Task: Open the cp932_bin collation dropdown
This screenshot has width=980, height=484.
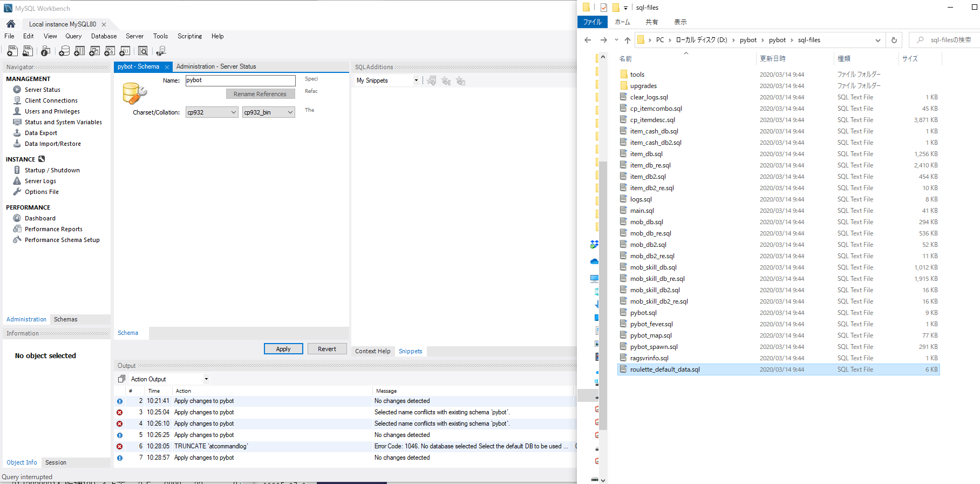Action: click(x=268, y=112)
